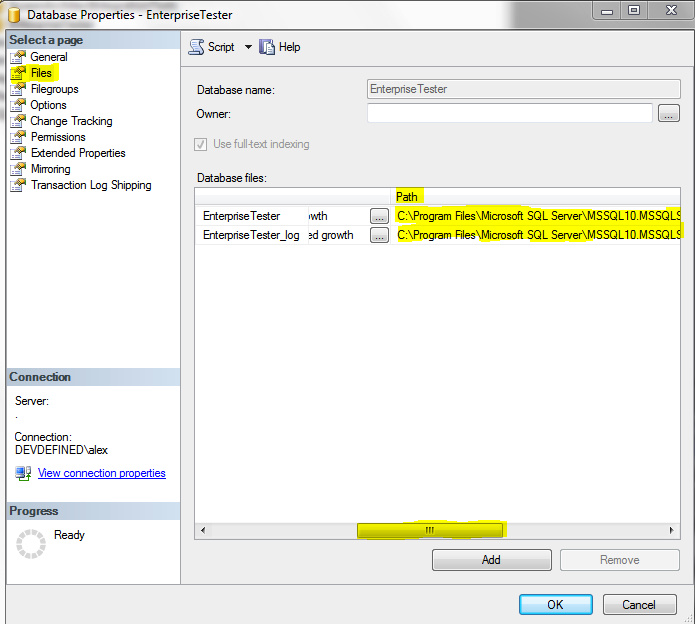Browse for database owner with ellipsis button
Screen dimensions: 695x624
click(669, 114)
